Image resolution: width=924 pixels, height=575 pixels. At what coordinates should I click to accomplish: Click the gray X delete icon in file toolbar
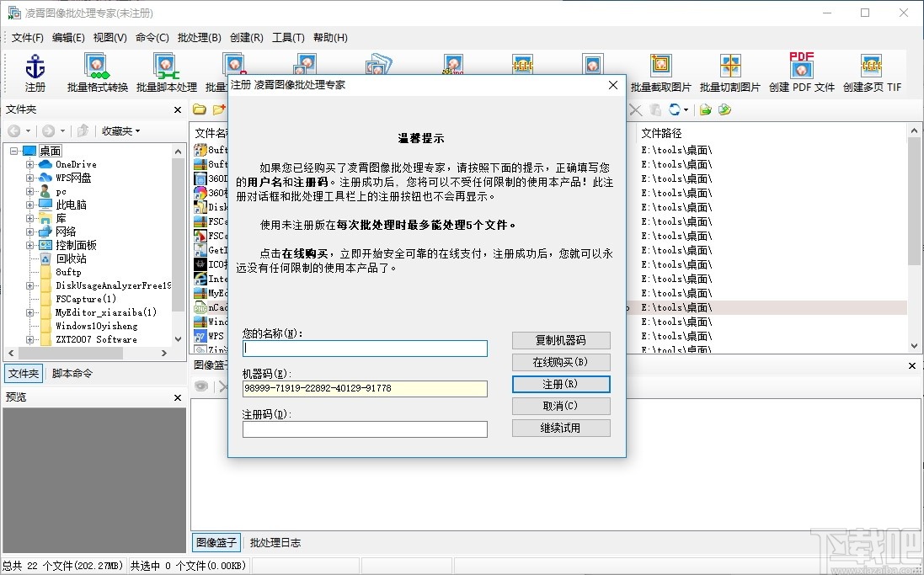tap(636, 109)
